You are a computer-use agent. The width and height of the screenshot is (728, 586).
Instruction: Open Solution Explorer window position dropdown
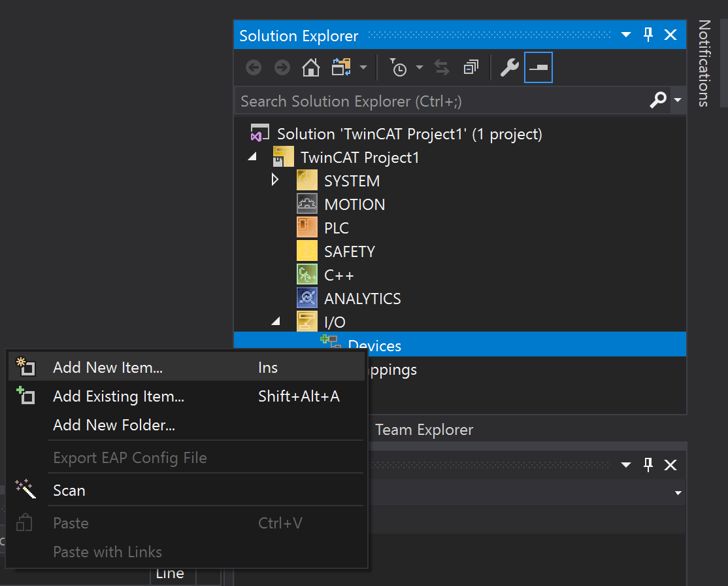[x=626, y=35]
